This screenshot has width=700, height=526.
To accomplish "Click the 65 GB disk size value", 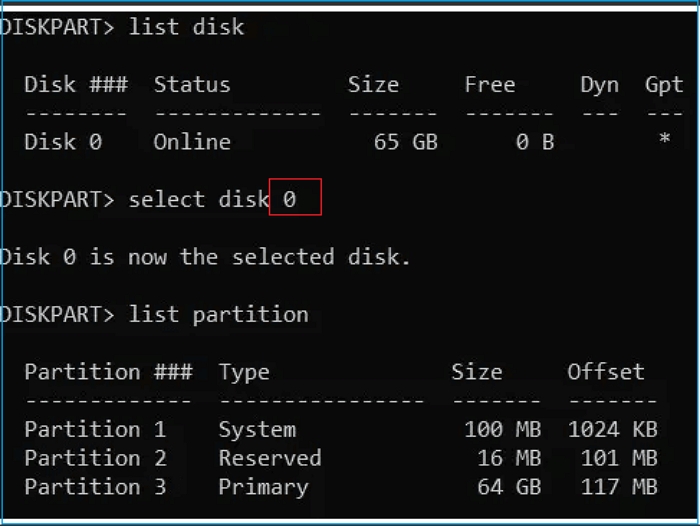I will (405, 142).
